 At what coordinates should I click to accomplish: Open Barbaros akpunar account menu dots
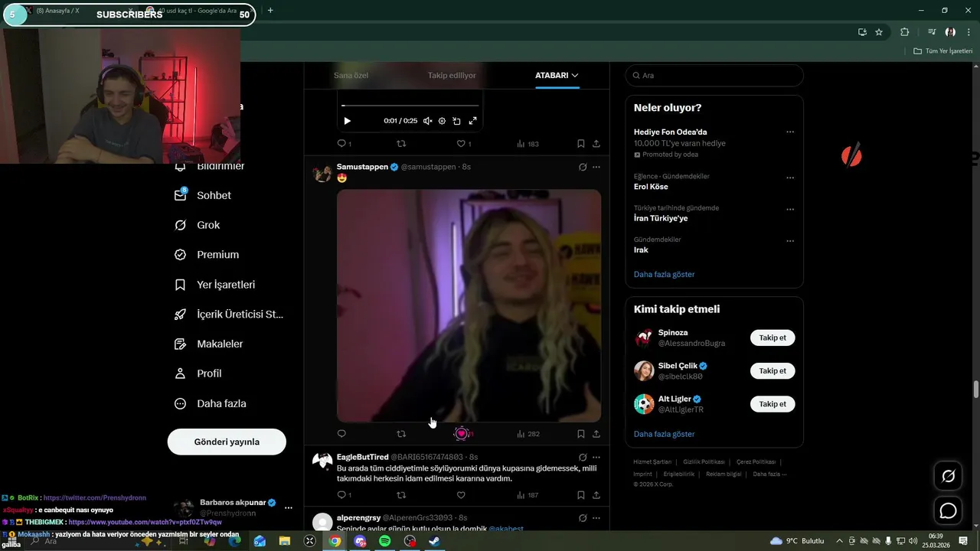(x=289, y=507)
